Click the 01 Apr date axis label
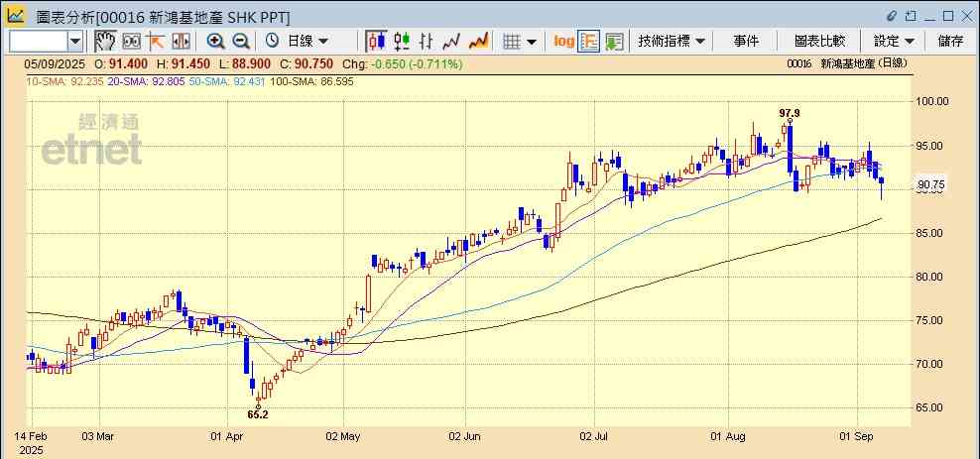 click(x=227, y=436)
